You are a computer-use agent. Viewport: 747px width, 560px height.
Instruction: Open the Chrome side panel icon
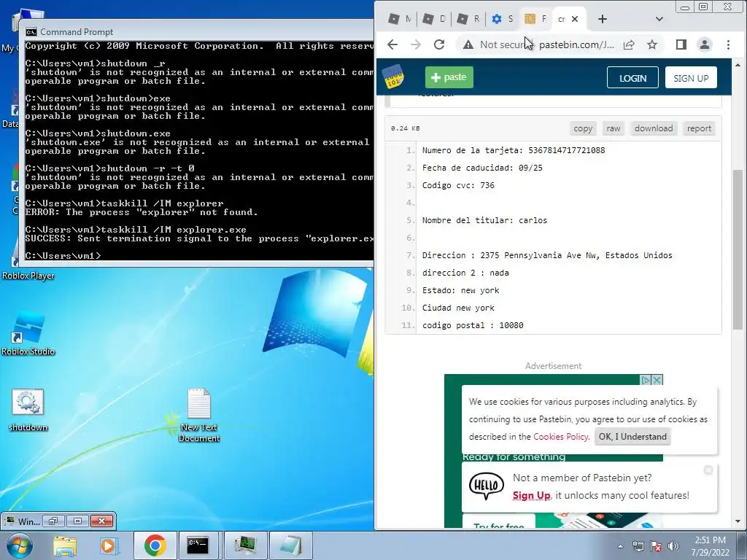click(681, 44)
